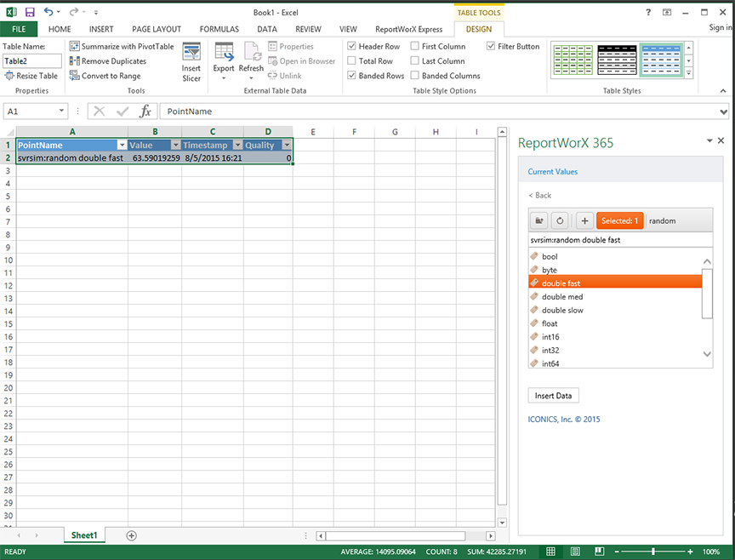This screenshot has height=560, width=735.
Task: Click the plus icon in ReportWorX toolbar
Action: [x=584, y=220]
